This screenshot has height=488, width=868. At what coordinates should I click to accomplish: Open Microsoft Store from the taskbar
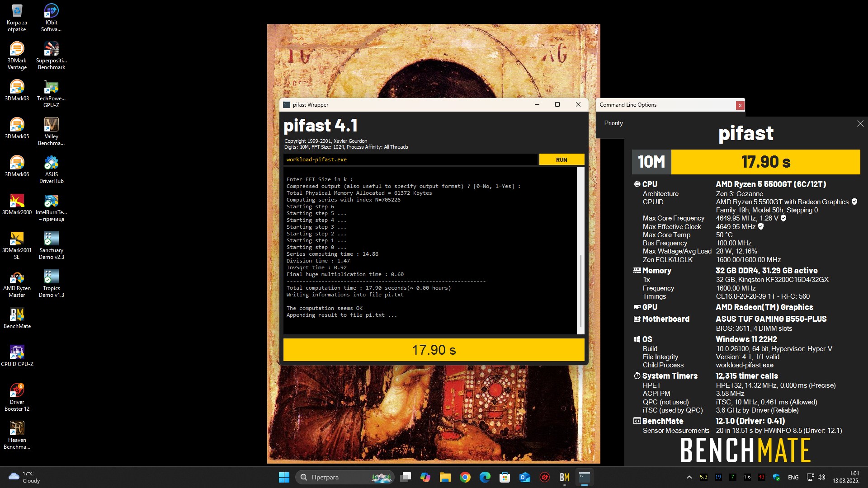(x=505, y=477)
